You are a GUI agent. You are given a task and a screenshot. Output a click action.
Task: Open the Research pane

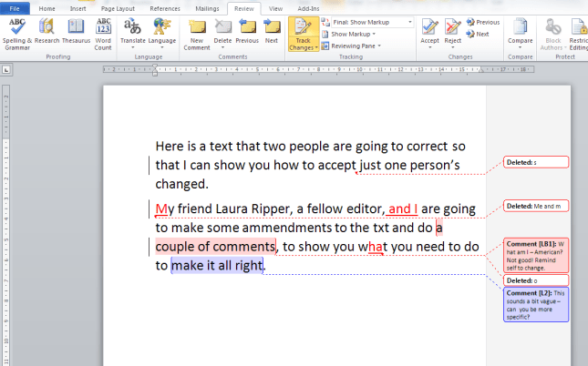coord(46,31)
